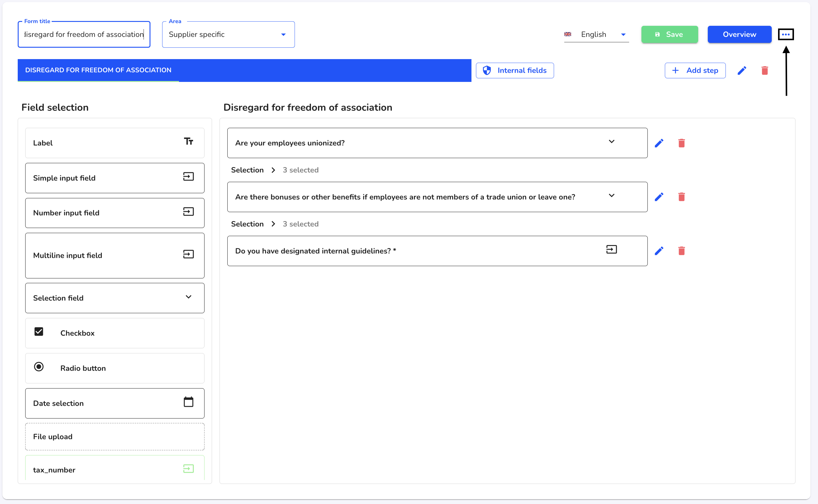818x504 pixels.
Task: Click the green Save button
Action: pos(669,34)
